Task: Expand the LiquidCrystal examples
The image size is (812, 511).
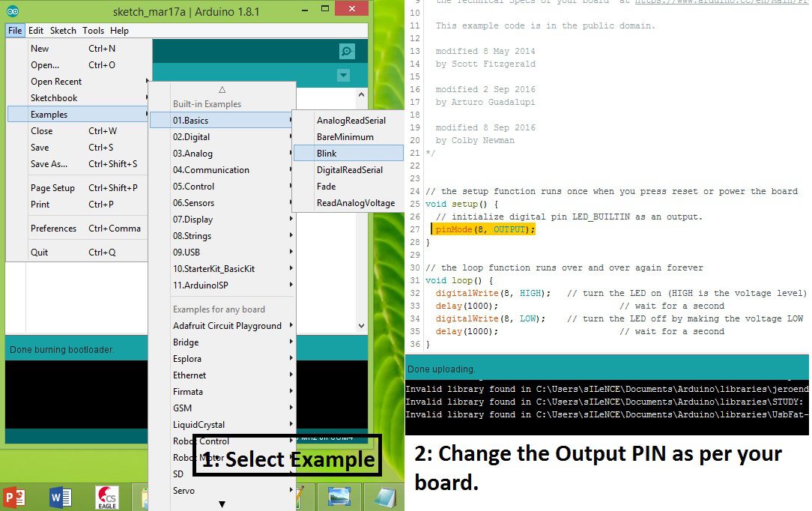Action: (x=222, y=425)
